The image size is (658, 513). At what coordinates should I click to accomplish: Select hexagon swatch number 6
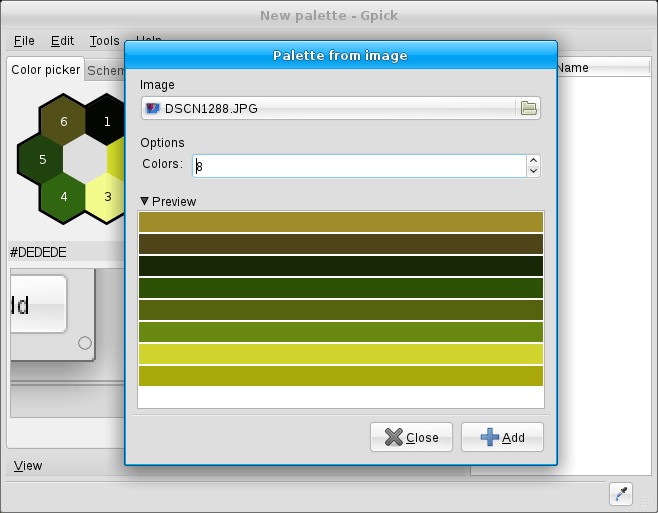click(x=63, y=120)
